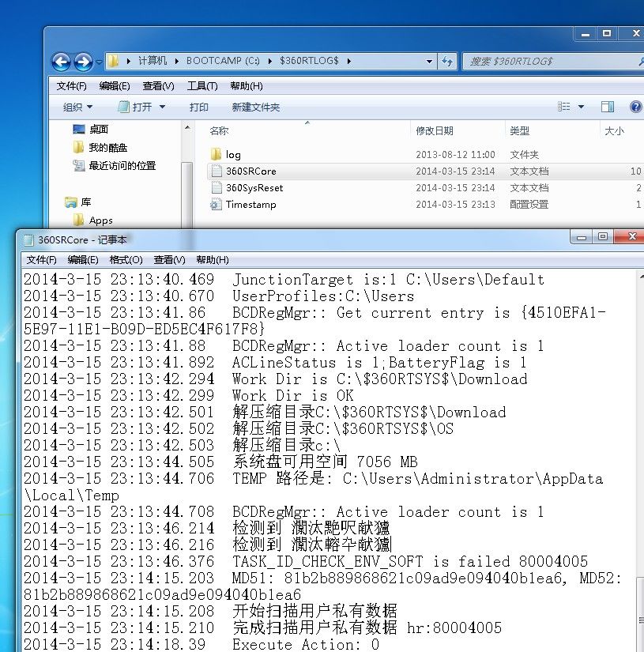Select the log folder icon
The width and height of the screenshot is (644, 652).
click(x=216, y=154)
